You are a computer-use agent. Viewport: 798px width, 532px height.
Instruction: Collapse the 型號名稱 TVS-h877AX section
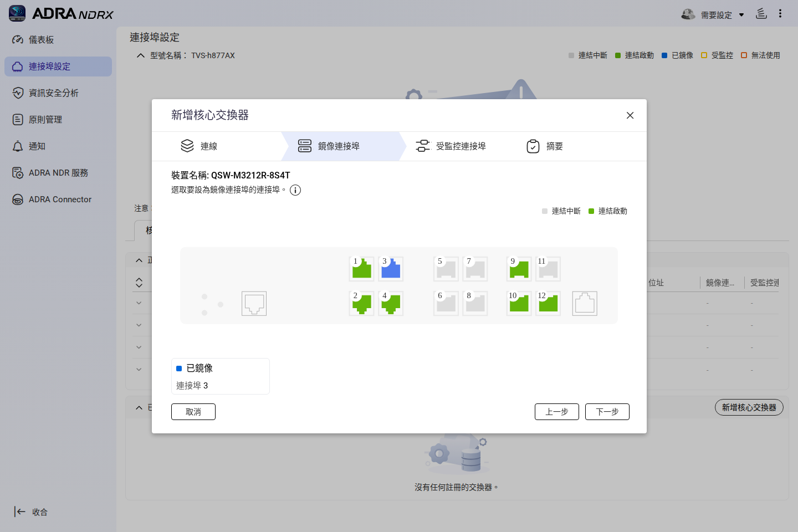click(141, 55)
